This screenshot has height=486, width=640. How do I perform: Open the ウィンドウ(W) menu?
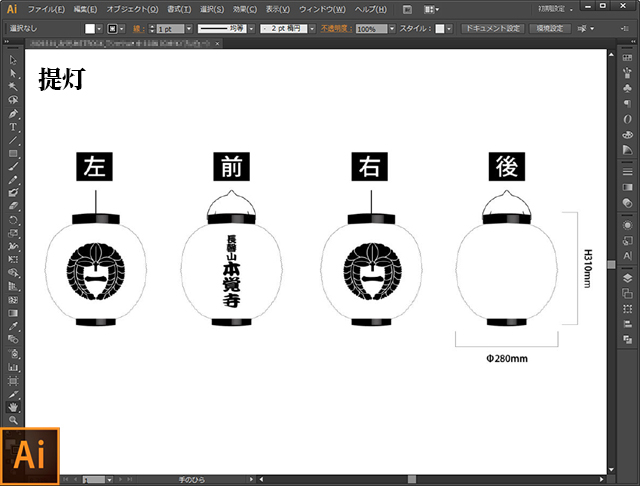322,9
